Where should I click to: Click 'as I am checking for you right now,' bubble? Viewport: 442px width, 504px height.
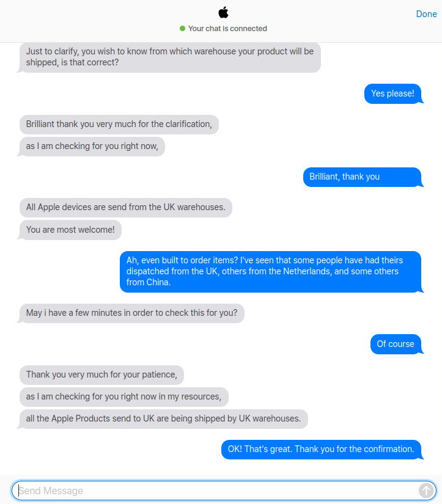pos(92,147)
